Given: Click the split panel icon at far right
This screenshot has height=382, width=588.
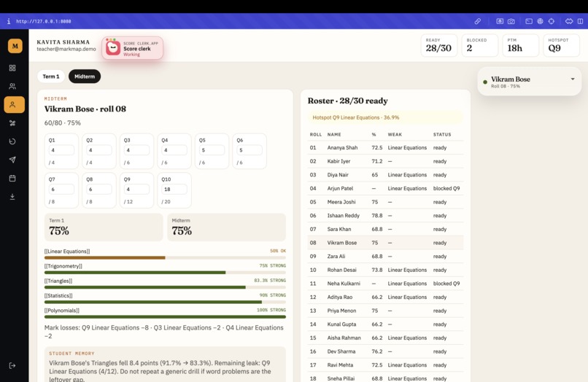Looking at the screenshot, I should (x=581, y=21).
